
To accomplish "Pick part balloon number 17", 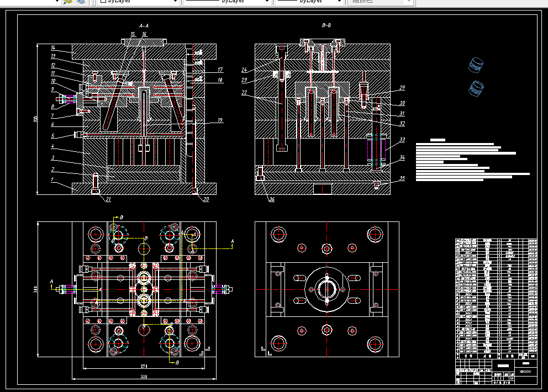I will (x=220, y=70).
